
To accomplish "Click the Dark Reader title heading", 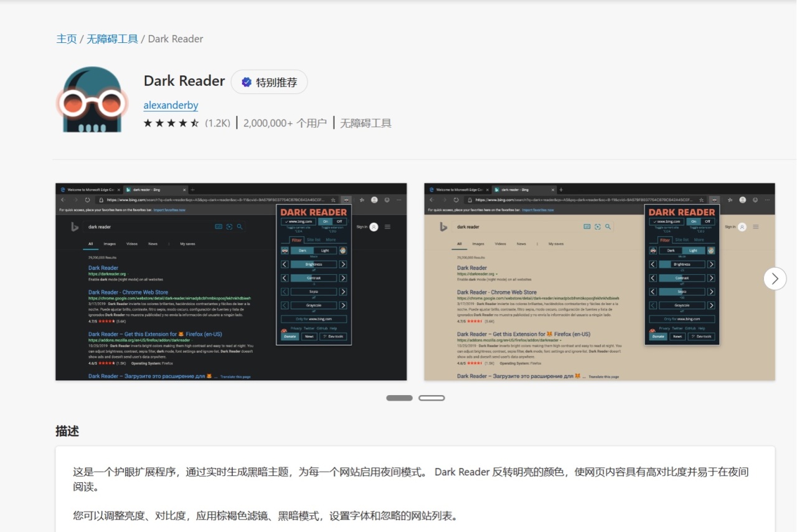I will pyautogui.click(x=184, y=81).
